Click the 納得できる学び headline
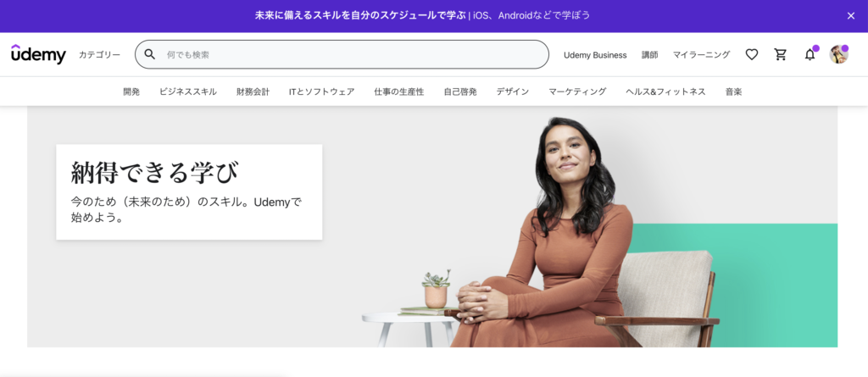This screenshot has width=868, height=377. (x=154, y=173)
